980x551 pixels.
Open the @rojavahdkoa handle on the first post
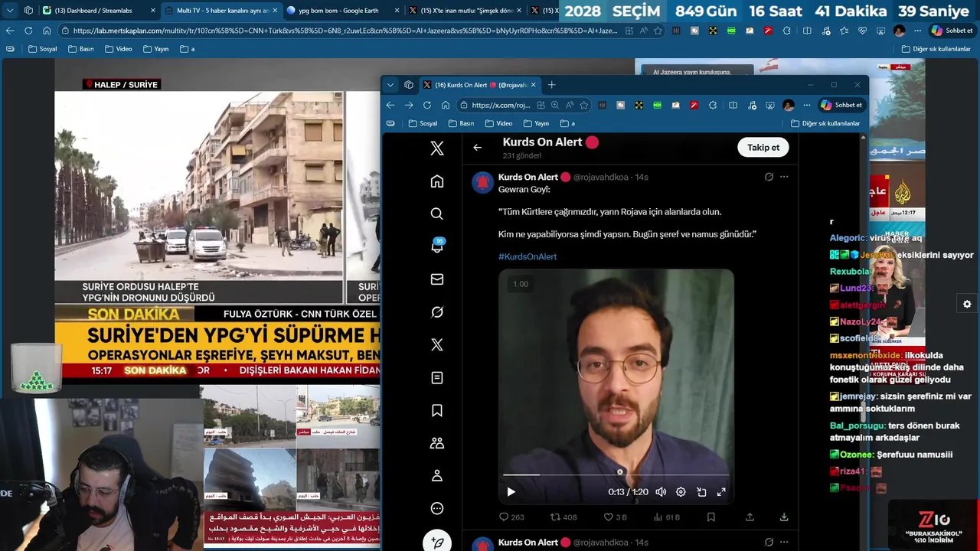click(600, 177)
